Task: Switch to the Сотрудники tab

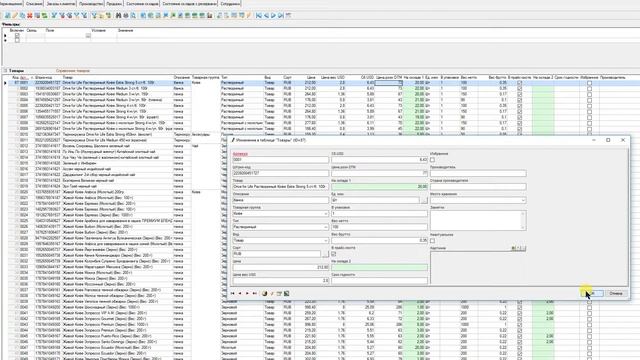Action: 230,4
